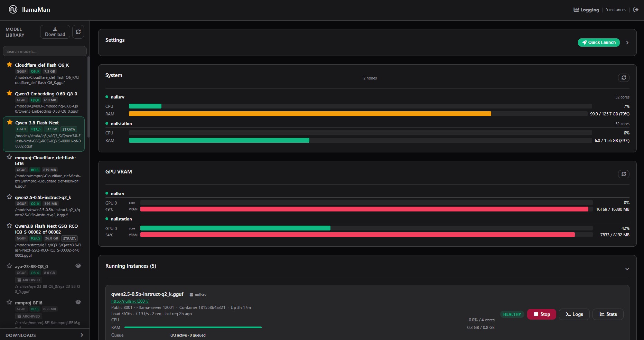Viewport: 644px width, 340px height.
Task: Click nullstation GPU 0 VRAM bar
Action: pos(366,235)
